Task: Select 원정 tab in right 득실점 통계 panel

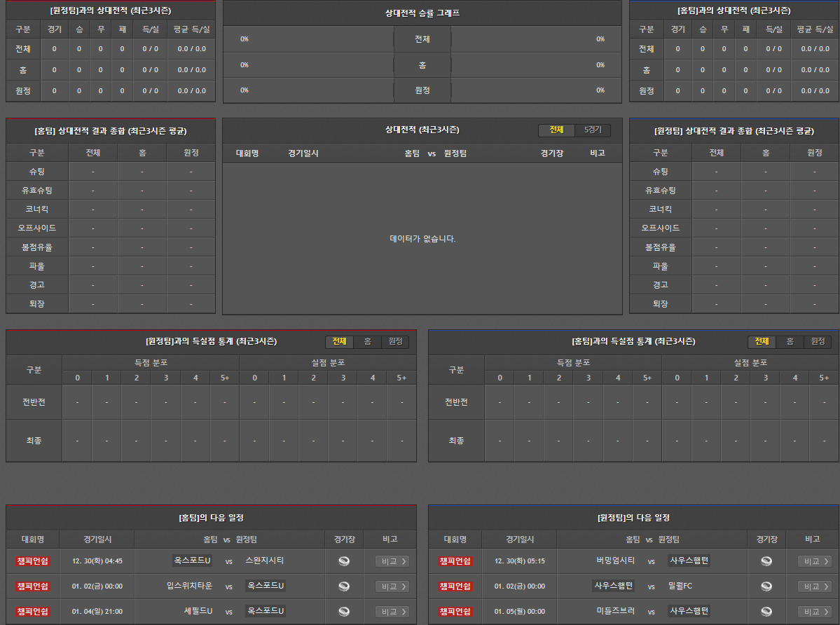Action: coord(818,341)
